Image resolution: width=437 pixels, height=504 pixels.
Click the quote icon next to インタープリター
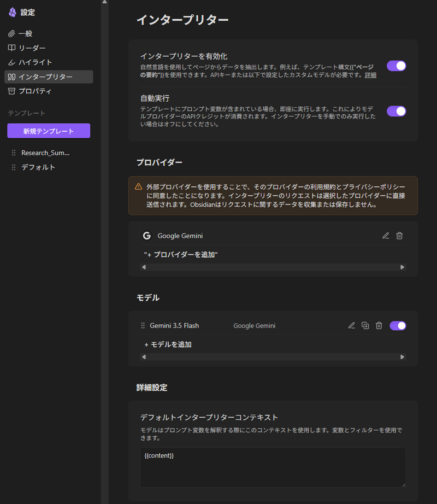tap(11, 77)
